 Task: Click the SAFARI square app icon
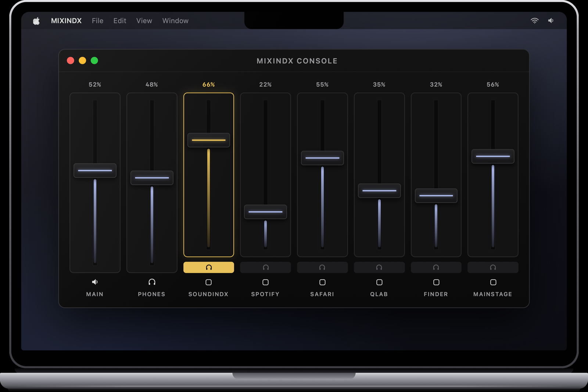322,282
